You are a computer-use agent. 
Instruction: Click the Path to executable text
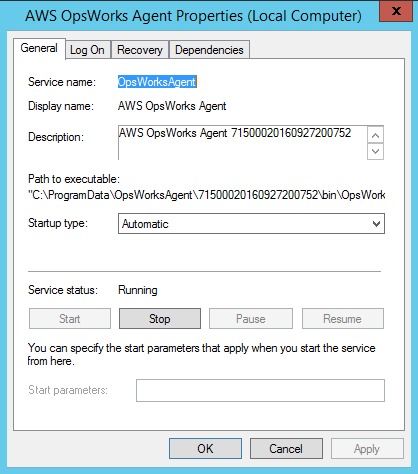click(x=206, y=195)
